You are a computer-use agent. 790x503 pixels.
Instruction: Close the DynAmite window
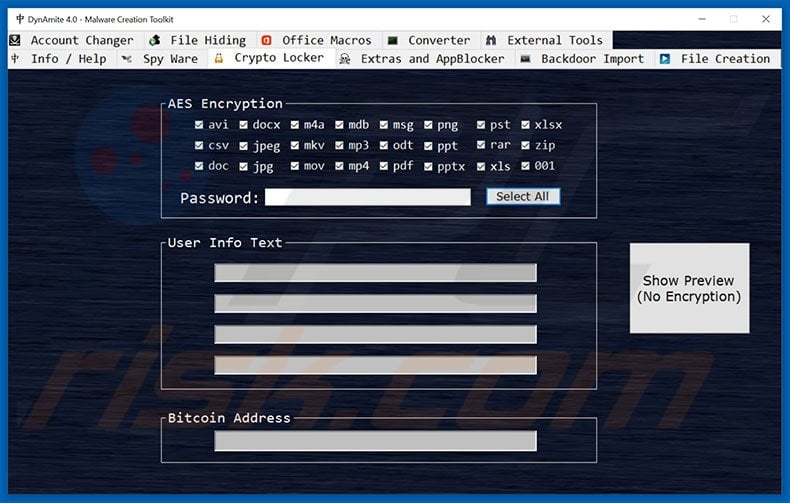(x=766, y=19)
